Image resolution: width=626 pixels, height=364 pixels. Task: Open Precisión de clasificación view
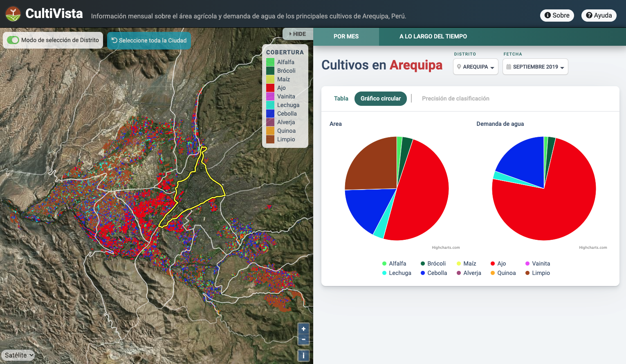point(455,98)
